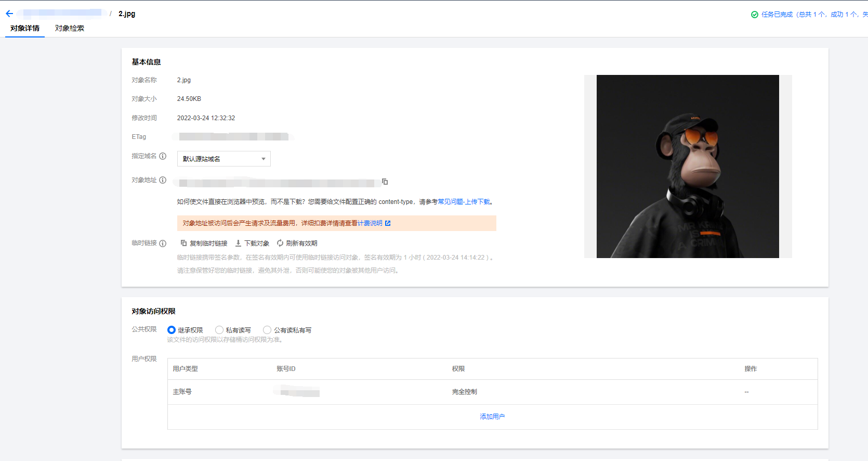
Task: Click the external-link icon after 计费说明
Action: point(388,223)
